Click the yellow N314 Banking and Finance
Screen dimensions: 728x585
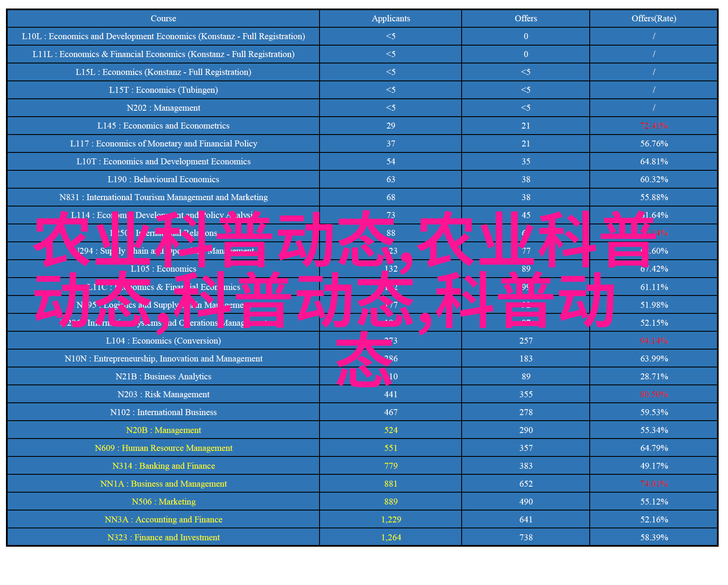(163, 466)
